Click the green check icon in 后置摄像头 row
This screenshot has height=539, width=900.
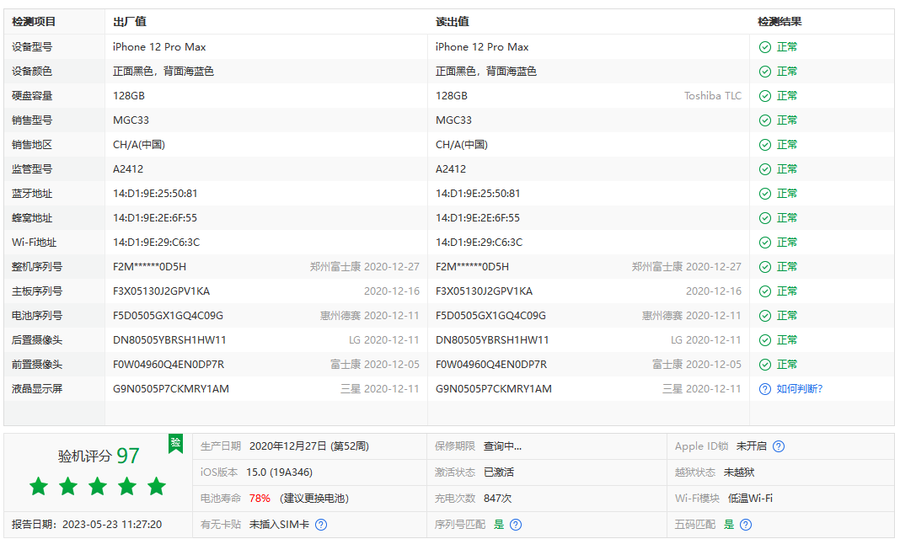pos(765,340)
